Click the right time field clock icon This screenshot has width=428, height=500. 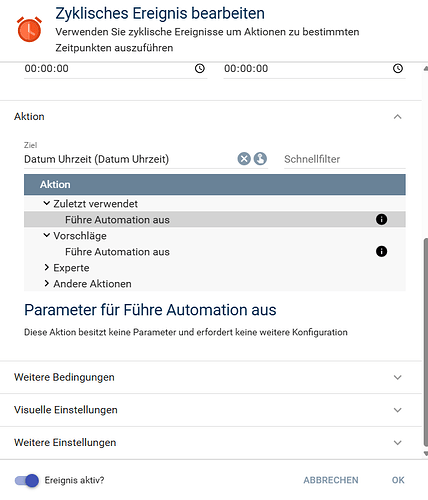(x=398, y=69)
